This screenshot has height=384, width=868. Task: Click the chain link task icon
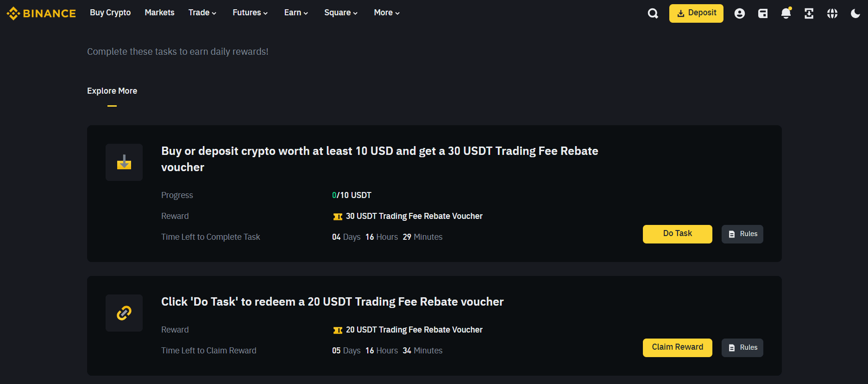[124, 313]
